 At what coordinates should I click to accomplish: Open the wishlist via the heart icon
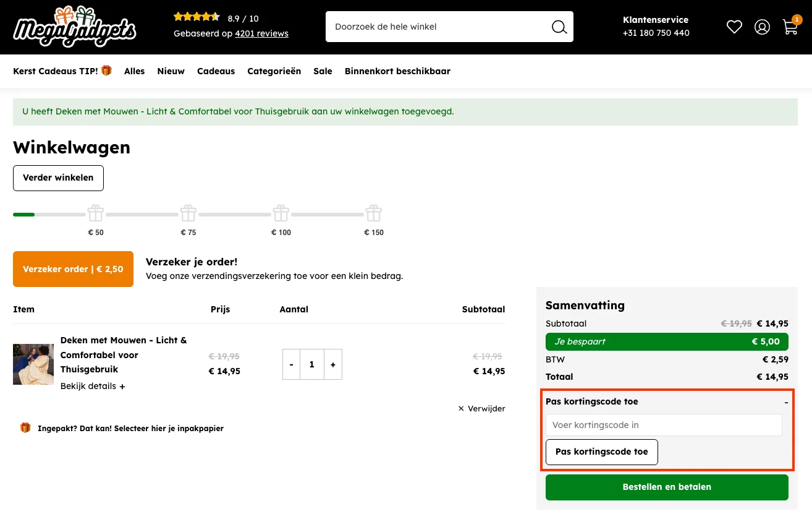734,27
